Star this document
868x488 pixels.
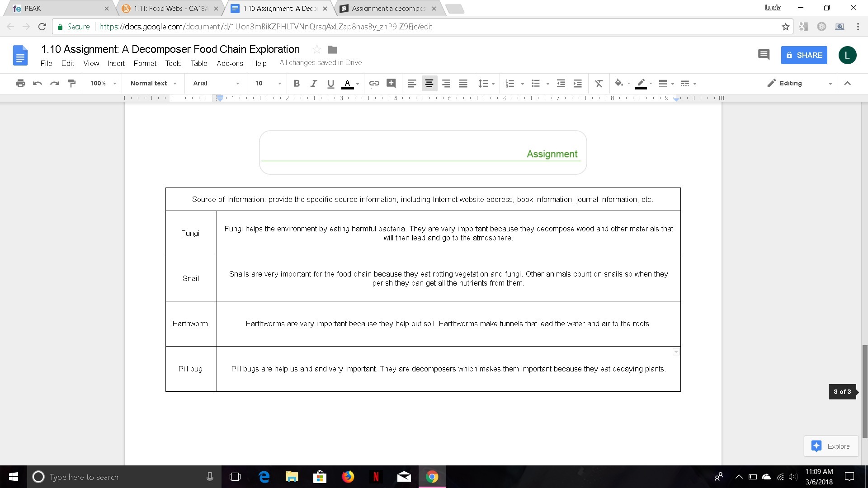coord(317,49)
